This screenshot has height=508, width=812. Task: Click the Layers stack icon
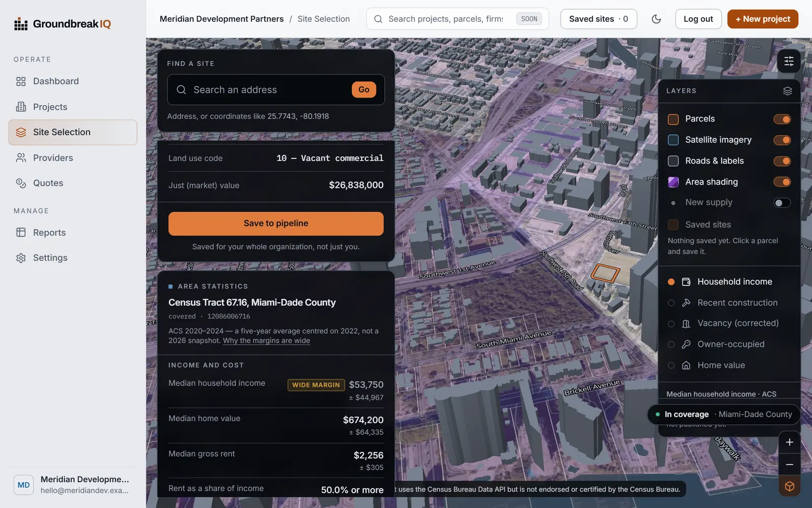(787, 91)
